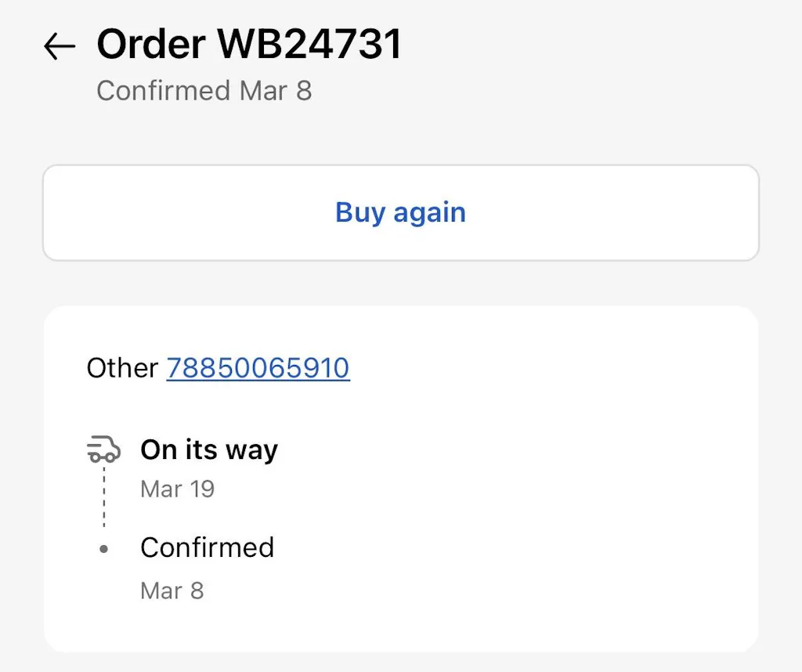Click Confirmed Mar 8 subtitle under title
Viewport: 802px width, 672px height.
[204, 91]
